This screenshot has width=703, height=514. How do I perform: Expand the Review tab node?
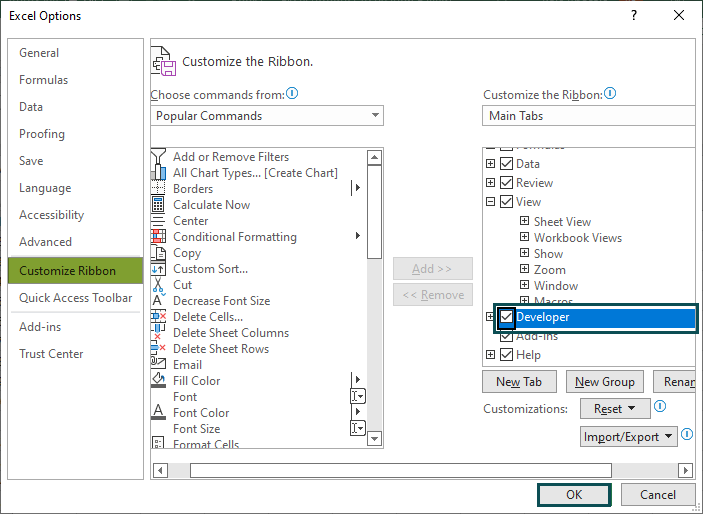[490, 183]
